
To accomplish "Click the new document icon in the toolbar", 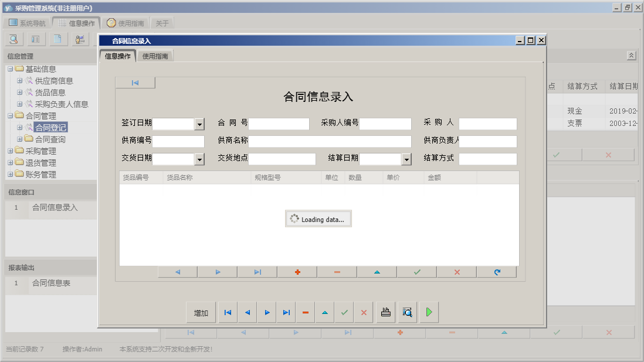I will click(x=57, y=39).
